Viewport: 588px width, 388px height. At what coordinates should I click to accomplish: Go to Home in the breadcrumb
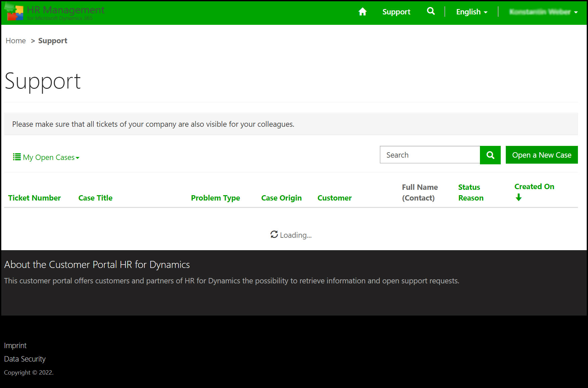[16, 41]
